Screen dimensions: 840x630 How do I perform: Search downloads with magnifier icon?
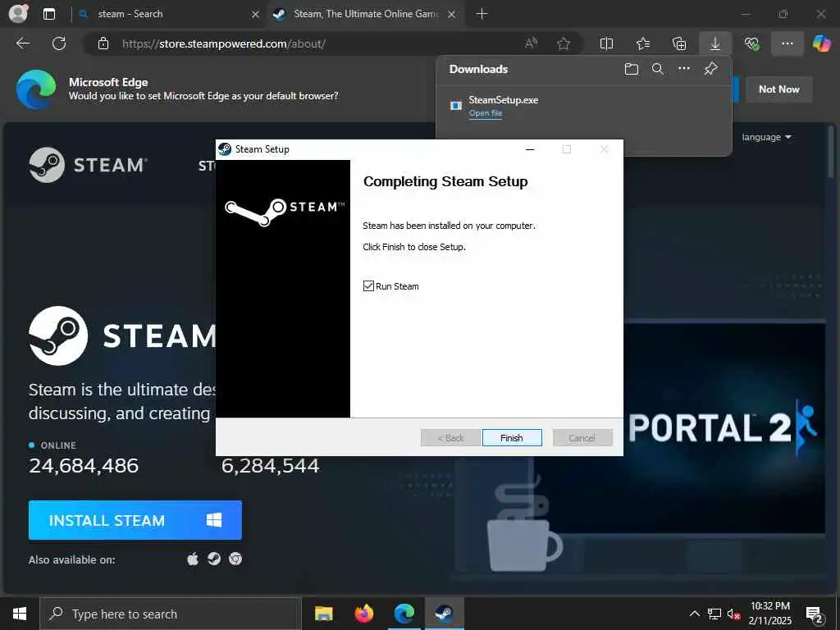tap(657, 69)
